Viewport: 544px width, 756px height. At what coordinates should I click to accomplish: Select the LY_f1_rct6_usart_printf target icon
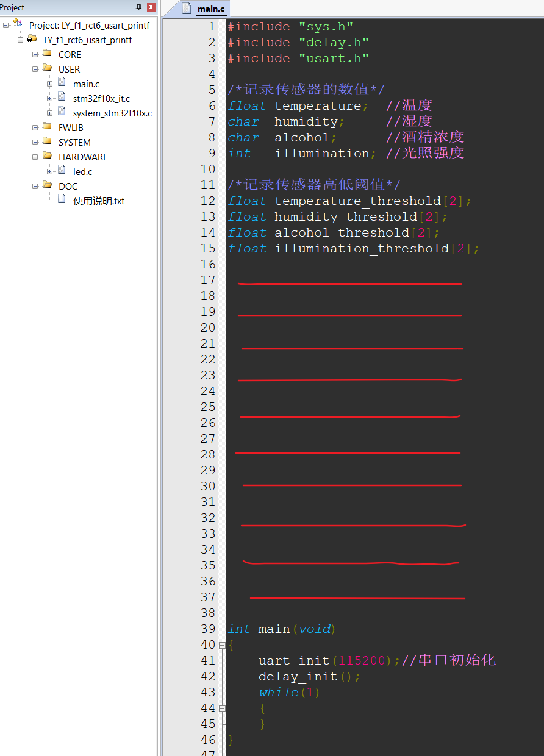[32, 39]
